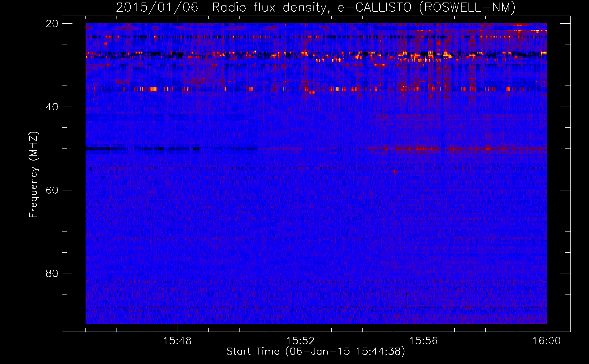Click the 15:48 time tick label
Screen dimensions: 589x364
(x=177, y=341)
